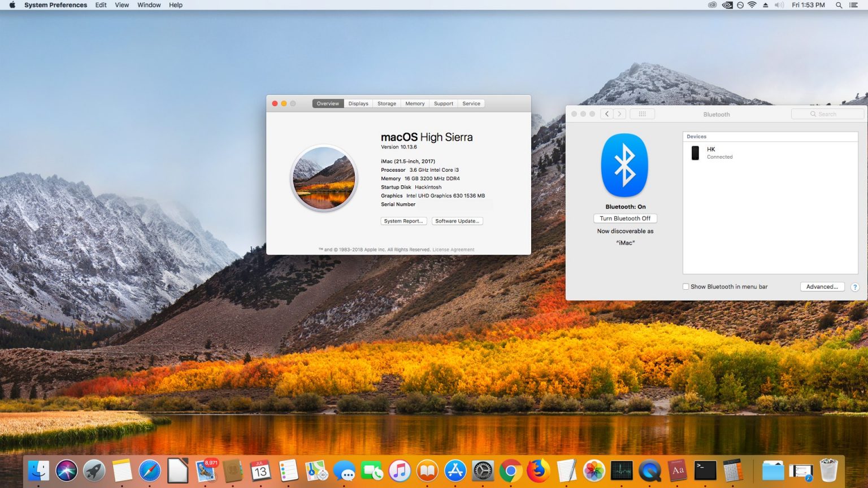Open System Preferences application menu
Image resolution: width=868 pixels, height=488 pixels.
coord(56,5)
